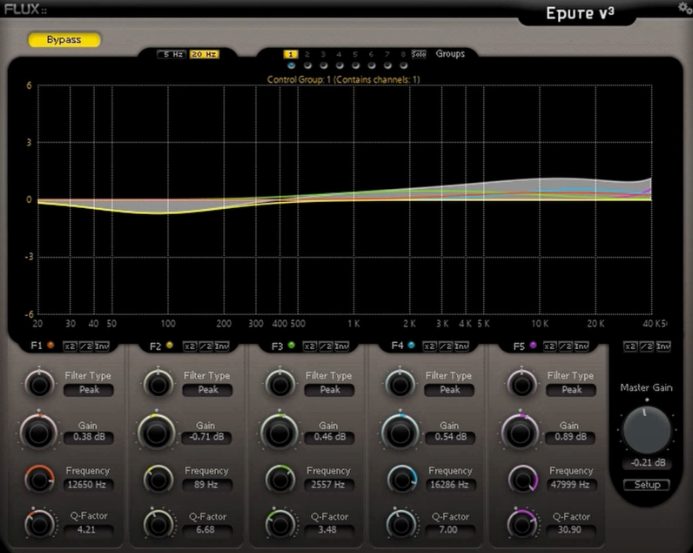The height and width of the screenshot is (553, 693).
Task: Click the x2 gain button for band F1
Action: [69, 346]
